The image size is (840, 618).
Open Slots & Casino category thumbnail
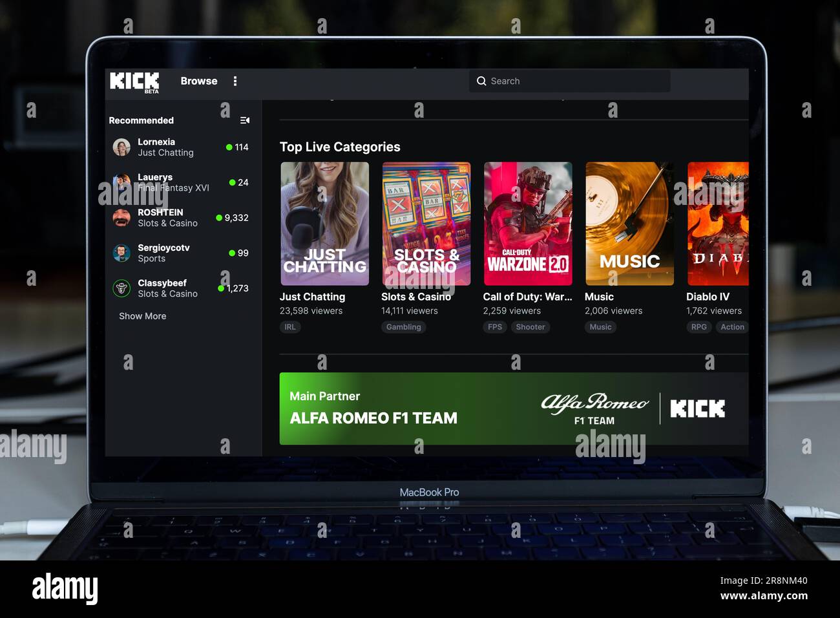426,224
